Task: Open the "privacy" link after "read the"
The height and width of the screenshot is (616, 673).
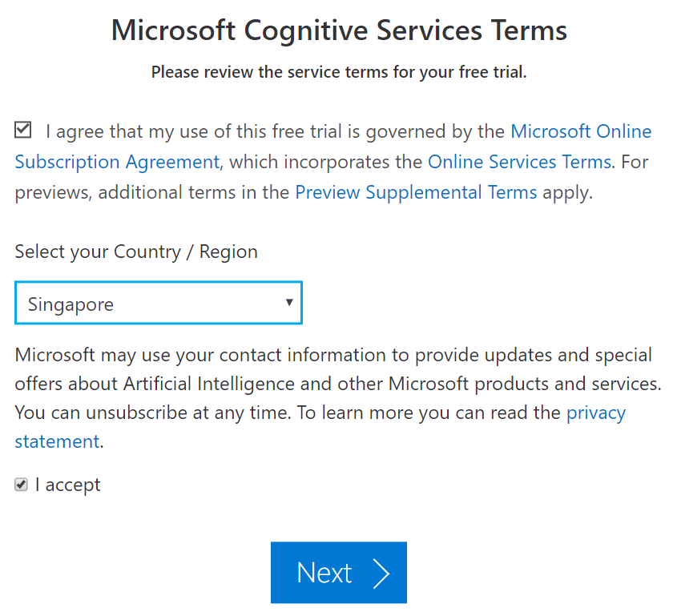Action: (595, 413)
